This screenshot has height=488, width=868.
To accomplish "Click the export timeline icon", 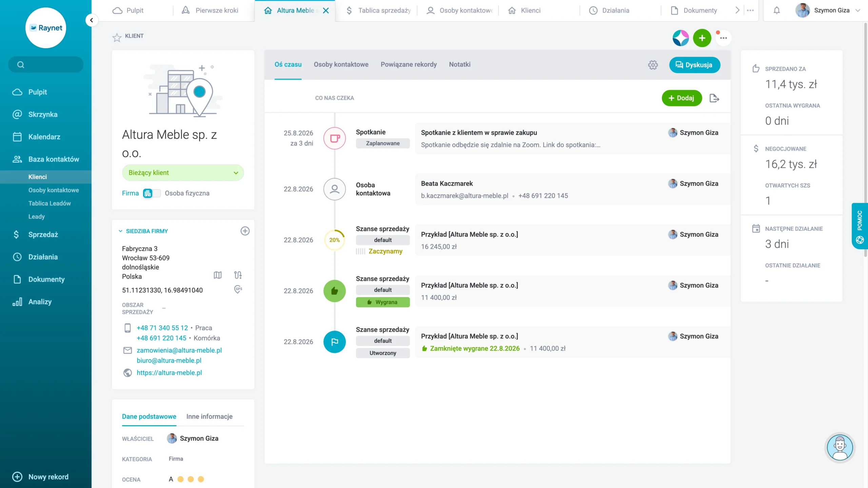I will 714,98.
